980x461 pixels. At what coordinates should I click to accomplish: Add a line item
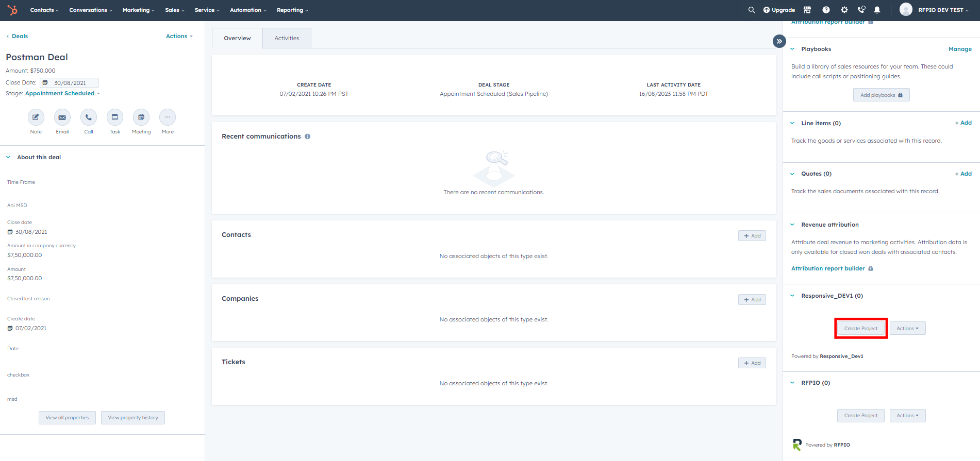[x=963, y=123]
